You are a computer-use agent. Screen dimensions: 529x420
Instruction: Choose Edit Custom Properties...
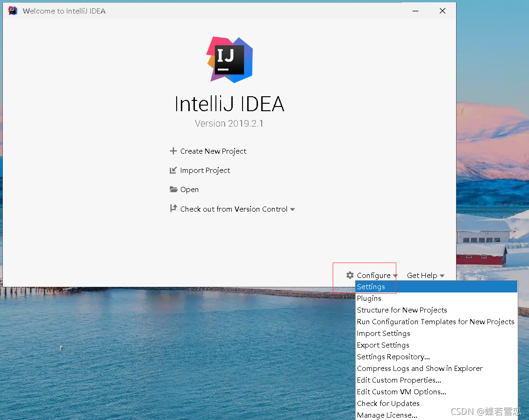tap(436, 380)
